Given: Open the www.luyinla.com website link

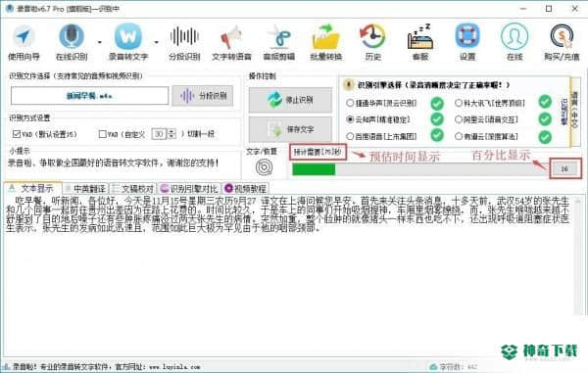Looking at the screenshot, I should (174, 367).
